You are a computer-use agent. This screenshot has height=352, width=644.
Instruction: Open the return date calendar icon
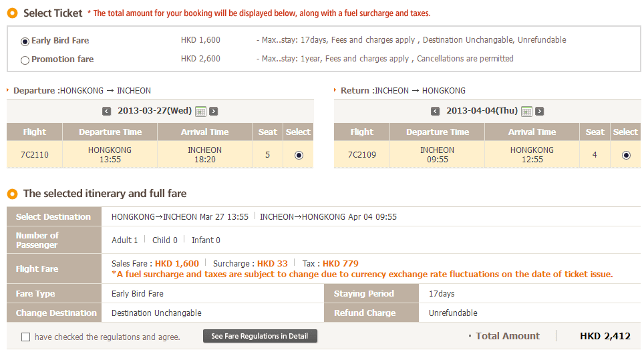(x=526, y=112)
